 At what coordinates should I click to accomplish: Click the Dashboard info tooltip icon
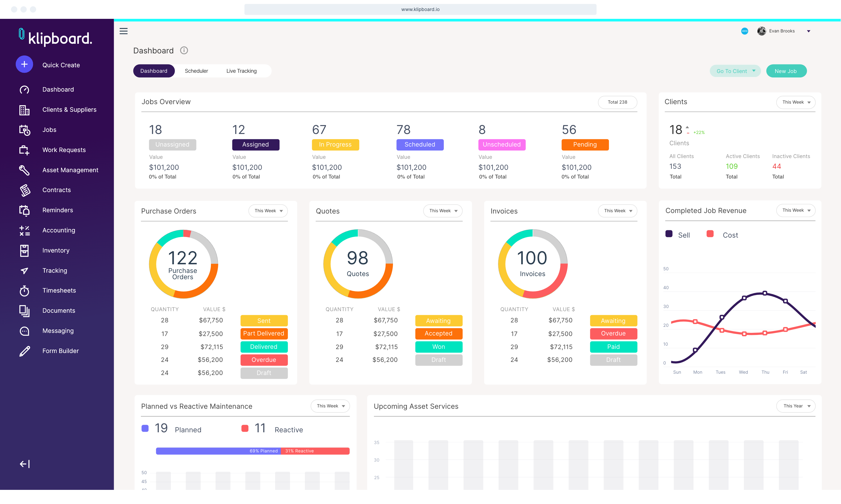184,50
